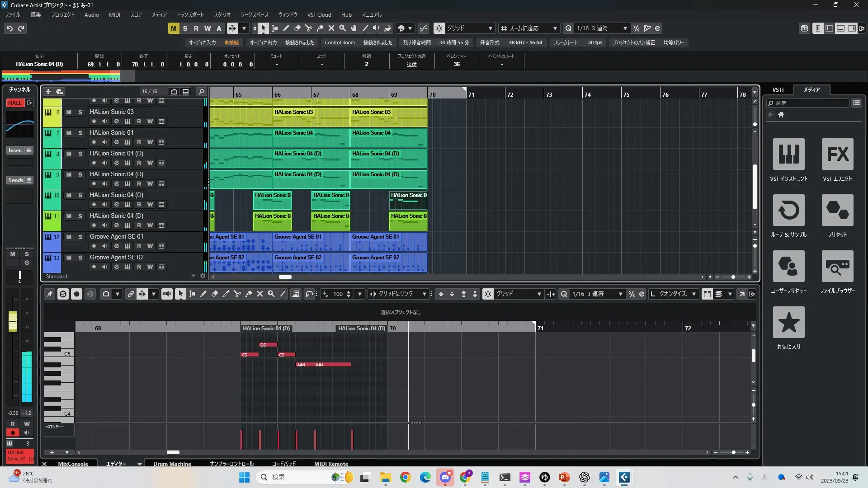868x488 pixels.
Task: Toggle global Mute state M button
Action: (x=174, y=28)
